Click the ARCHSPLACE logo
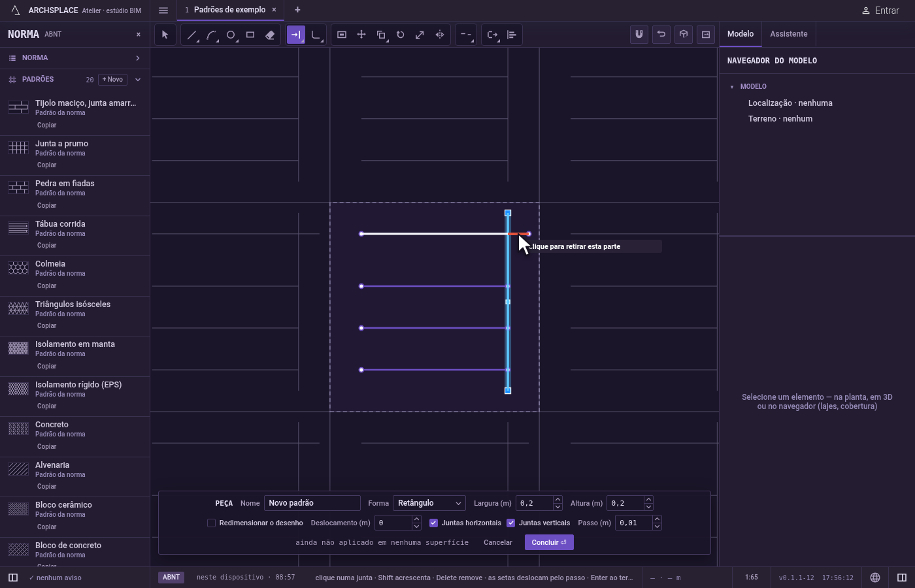 (x=16, y=10)
